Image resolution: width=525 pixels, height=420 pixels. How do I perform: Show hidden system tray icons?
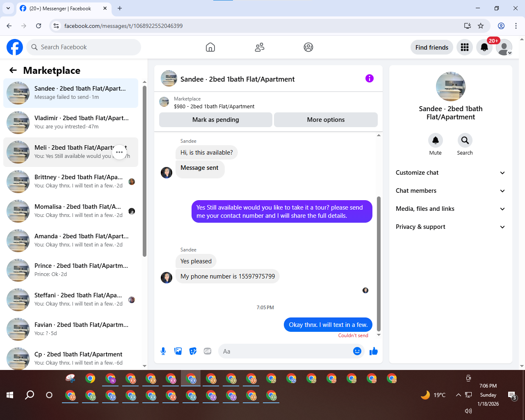point(458,395)
